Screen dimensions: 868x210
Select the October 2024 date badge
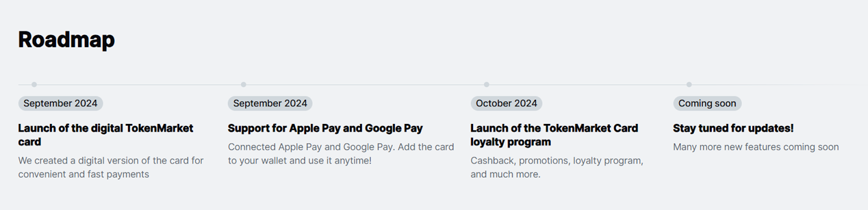(506, 103)
